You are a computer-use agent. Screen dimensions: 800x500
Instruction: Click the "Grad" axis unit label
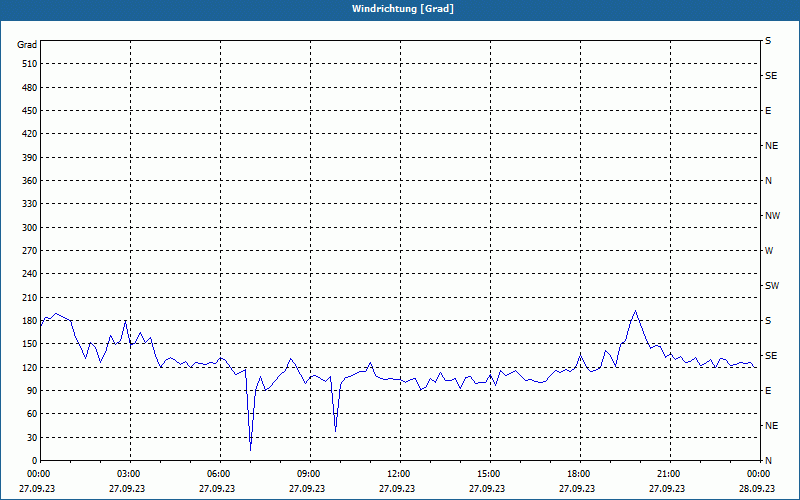27,45
